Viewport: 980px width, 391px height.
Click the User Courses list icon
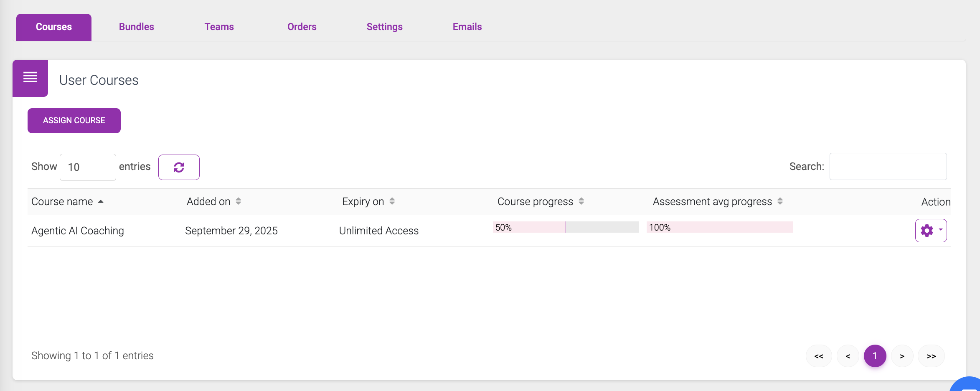click(30, 78)
